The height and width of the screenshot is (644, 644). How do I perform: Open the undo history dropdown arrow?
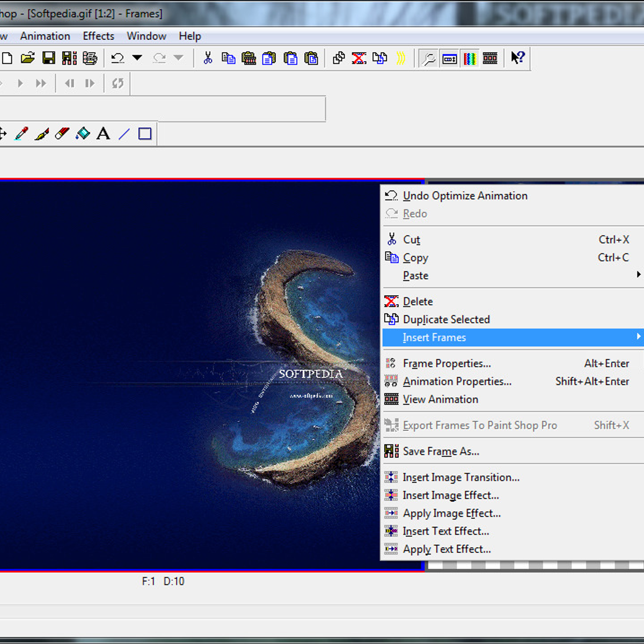(137, 58)
